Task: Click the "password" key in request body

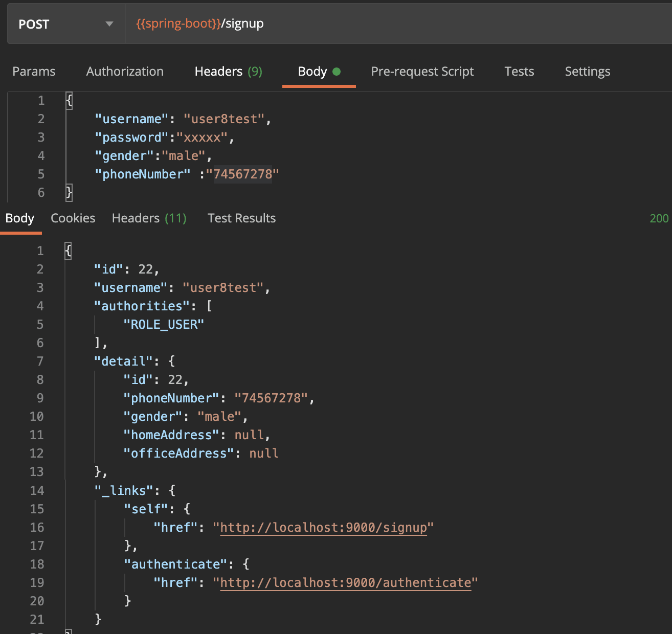Action: pos(132,138)
